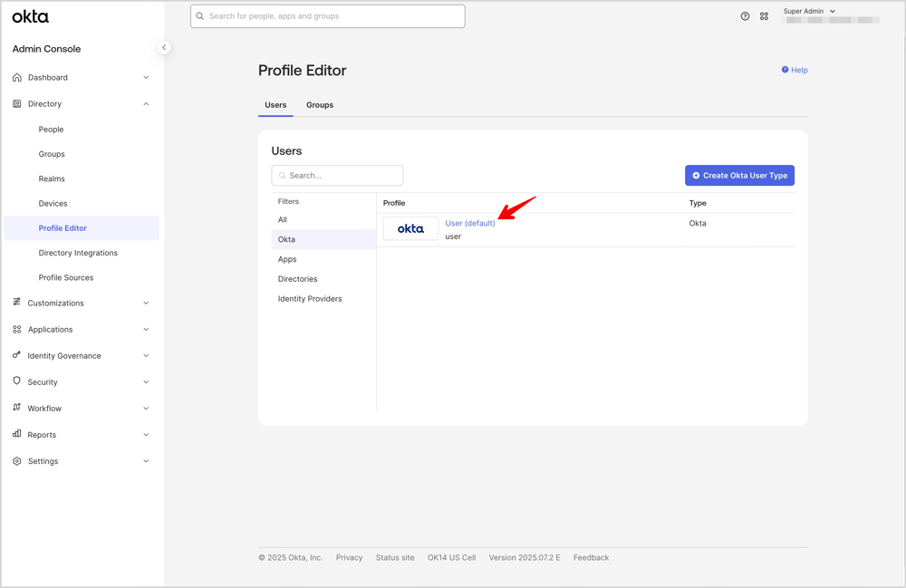Click the Okta profile logo thumbnail
906x588 pixels.
click(x=410, y=228)
